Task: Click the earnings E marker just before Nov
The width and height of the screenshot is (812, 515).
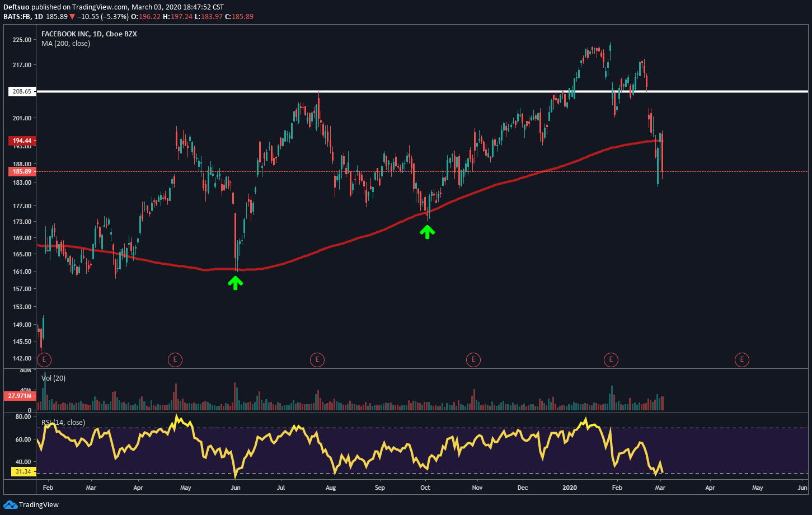Action: click(x=473, y=359)
